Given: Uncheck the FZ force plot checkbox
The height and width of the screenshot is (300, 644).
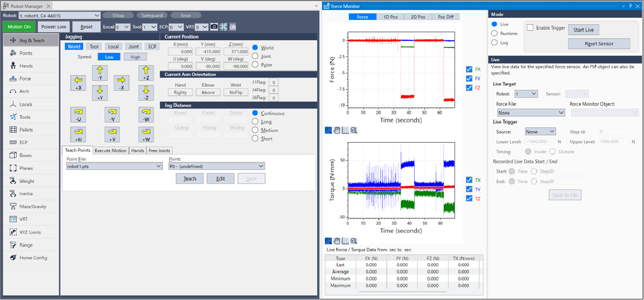Looking at the screenshot, I should pyautogui.click(x=469, y=88).
